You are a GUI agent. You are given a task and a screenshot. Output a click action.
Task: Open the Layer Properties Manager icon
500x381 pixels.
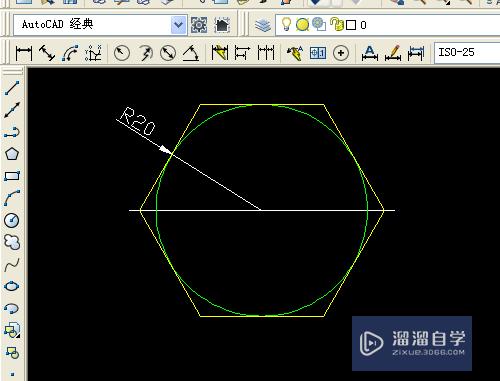(x=263, y=25)
